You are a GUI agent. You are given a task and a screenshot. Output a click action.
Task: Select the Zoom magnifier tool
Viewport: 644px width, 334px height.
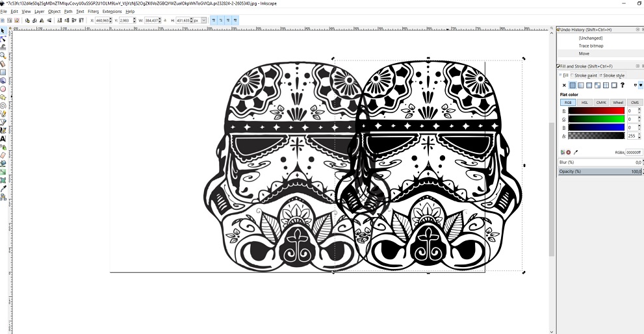3,55
